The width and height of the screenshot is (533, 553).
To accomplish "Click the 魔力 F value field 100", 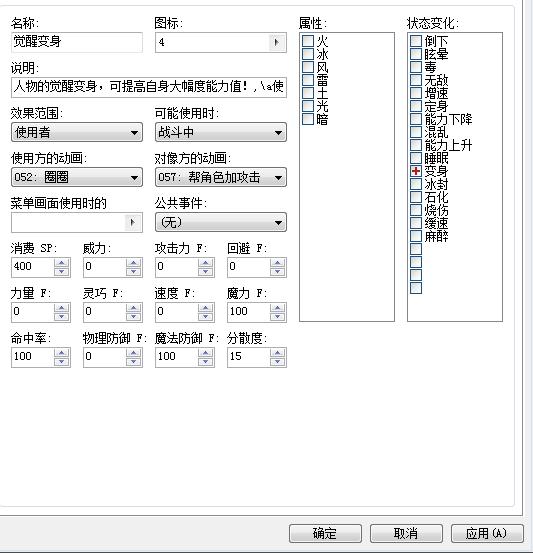I will [248, 312].
